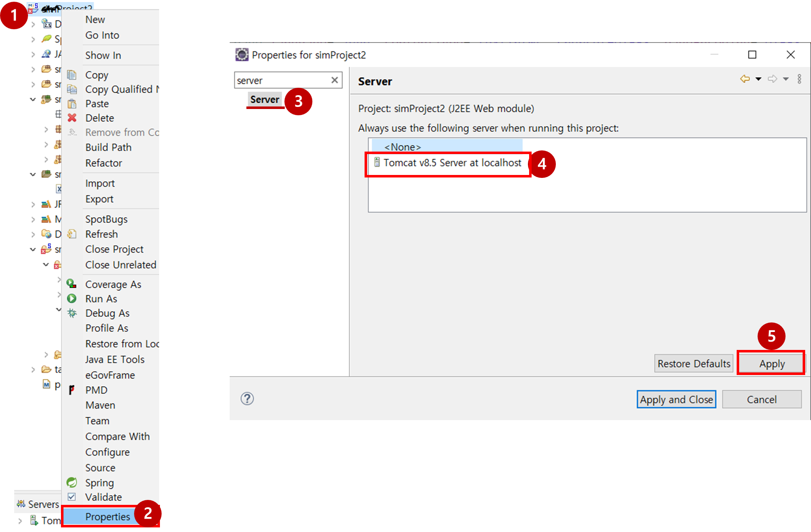Viewport: 811px width, 532px height.
Task: Select Properties in the context menu
Action: point(108,517)
